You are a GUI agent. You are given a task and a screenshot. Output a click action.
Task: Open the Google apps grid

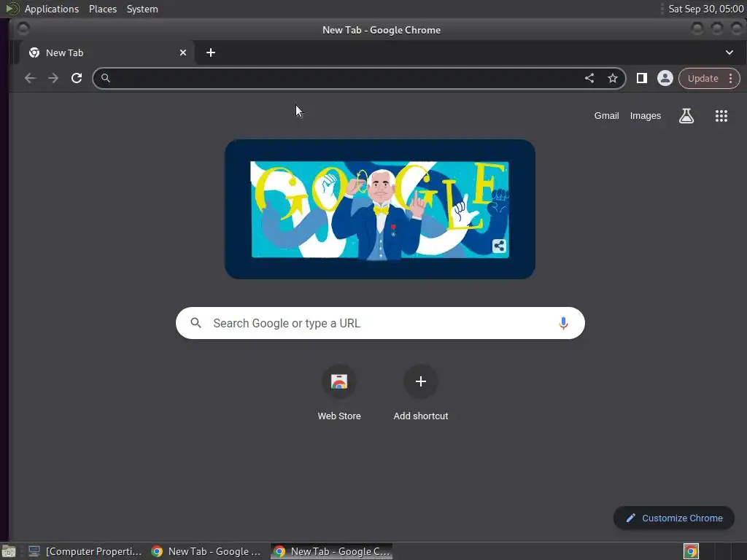point(721,116)
